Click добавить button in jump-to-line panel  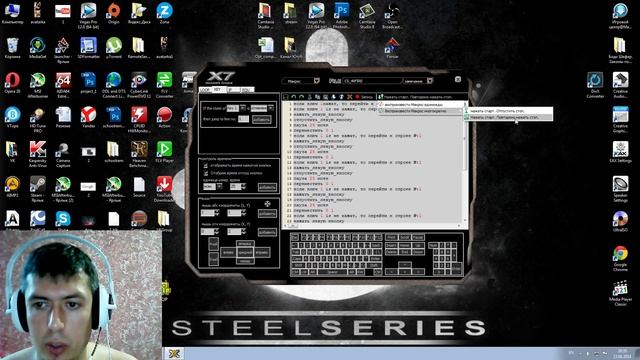pyautogui.click(x=261, y=119)
